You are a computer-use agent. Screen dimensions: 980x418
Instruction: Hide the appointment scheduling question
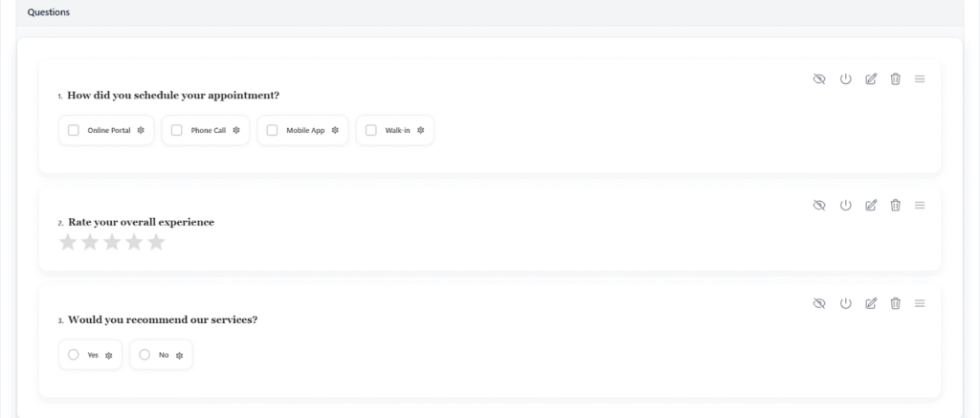[x=819, y=79]
